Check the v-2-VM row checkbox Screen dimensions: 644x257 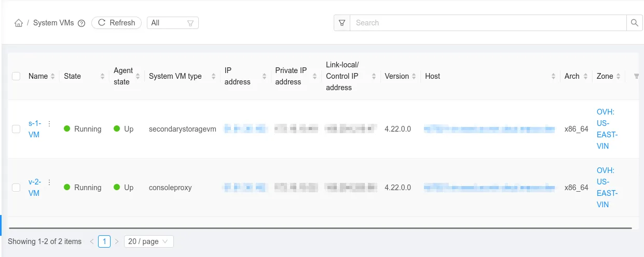16,188
